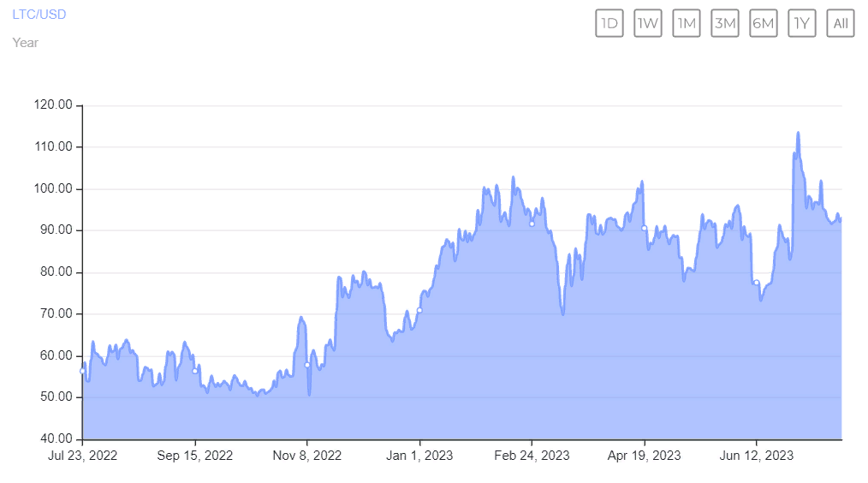
Task: Choose the 1M time range
Action: (687, 23)
